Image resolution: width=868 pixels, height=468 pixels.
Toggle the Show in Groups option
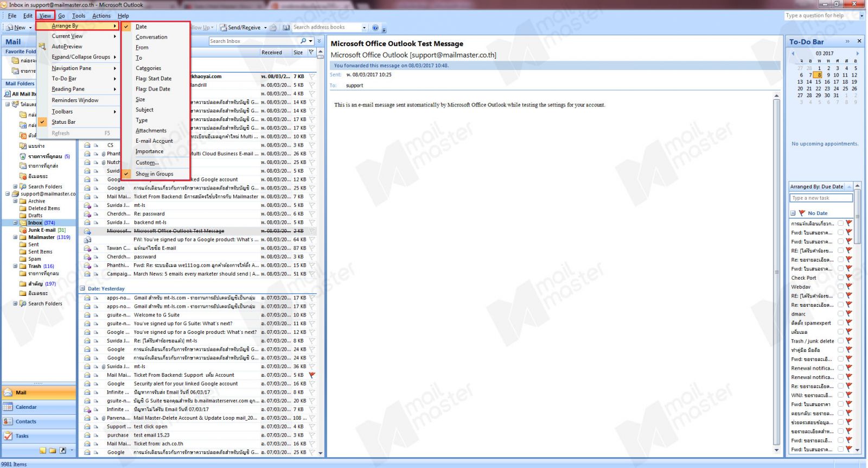[155, 174]
